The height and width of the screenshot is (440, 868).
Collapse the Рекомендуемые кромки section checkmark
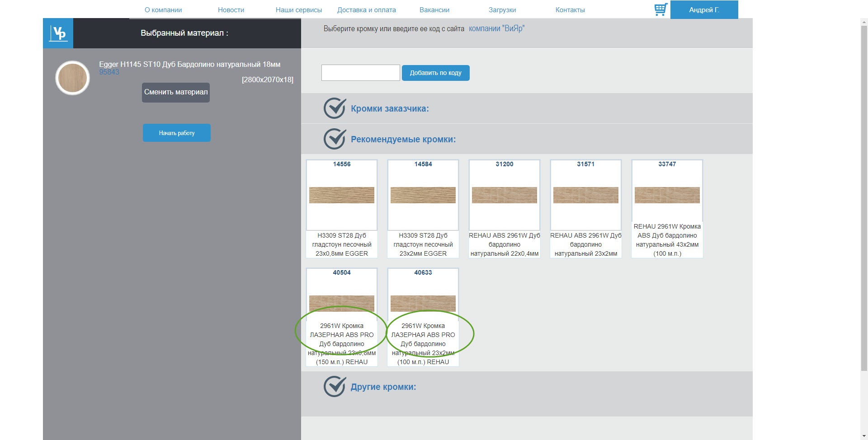tap(335, 139)
